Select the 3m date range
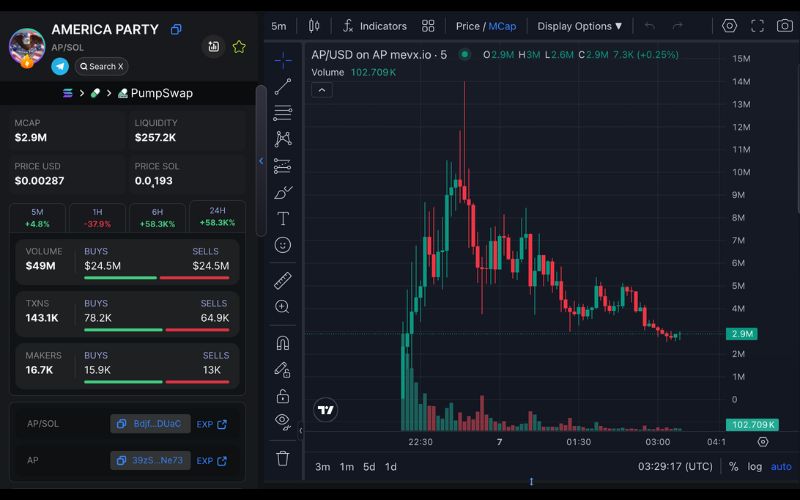 click(x=322, y=467)
